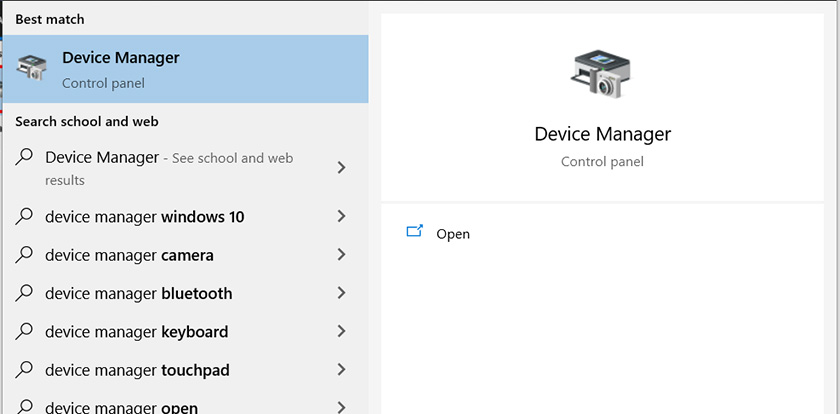Click Device Manager title in the preview pane
Screen dimensions: 840x414
point(602,134)
